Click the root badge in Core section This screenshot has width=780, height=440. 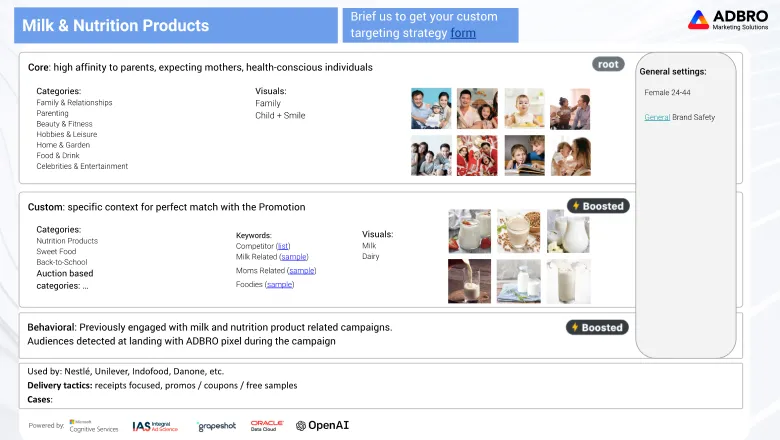pyautogui.click(x=608, y=64)
